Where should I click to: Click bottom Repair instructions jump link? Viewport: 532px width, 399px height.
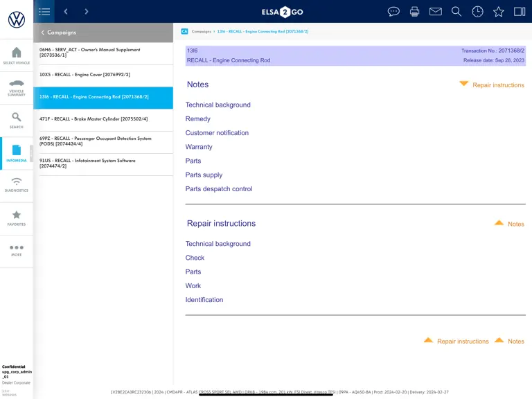coord(456,341)
